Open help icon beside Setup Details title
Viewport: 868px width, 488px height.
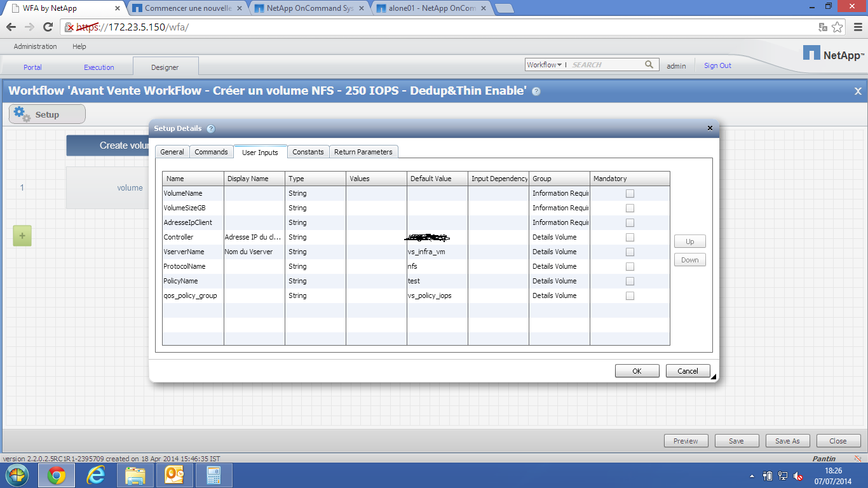(211, 128)
